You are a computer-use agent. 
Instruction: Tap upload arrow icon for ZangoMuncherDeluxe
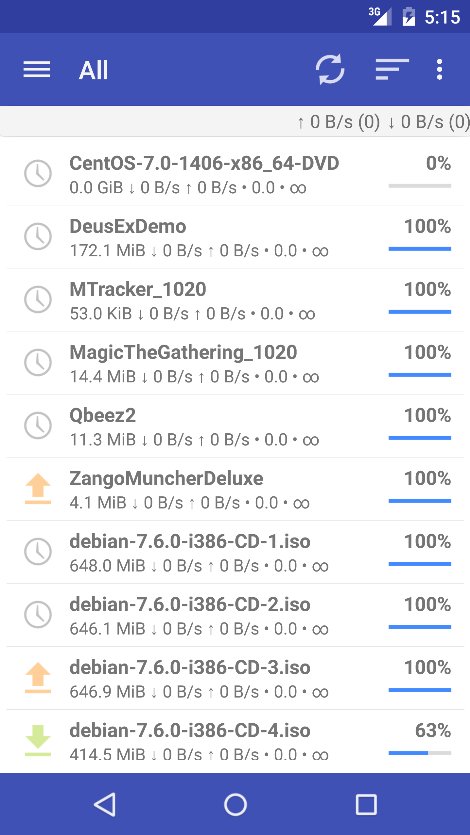click(38, 489)
